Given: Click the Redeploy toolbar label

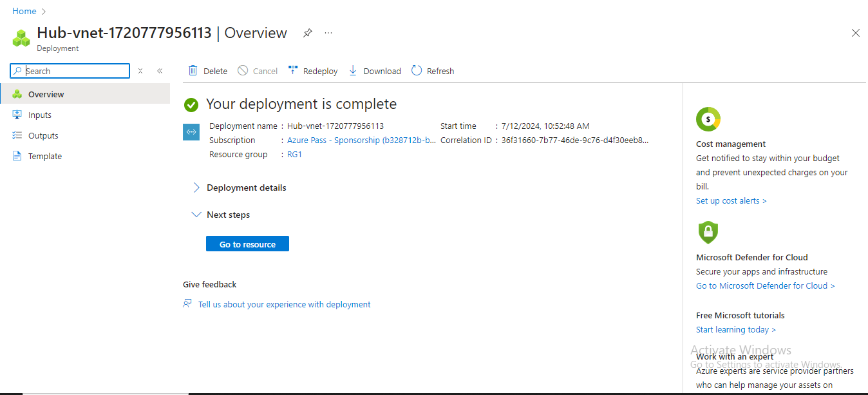Looking at the screenshot, I should [320, 71].
